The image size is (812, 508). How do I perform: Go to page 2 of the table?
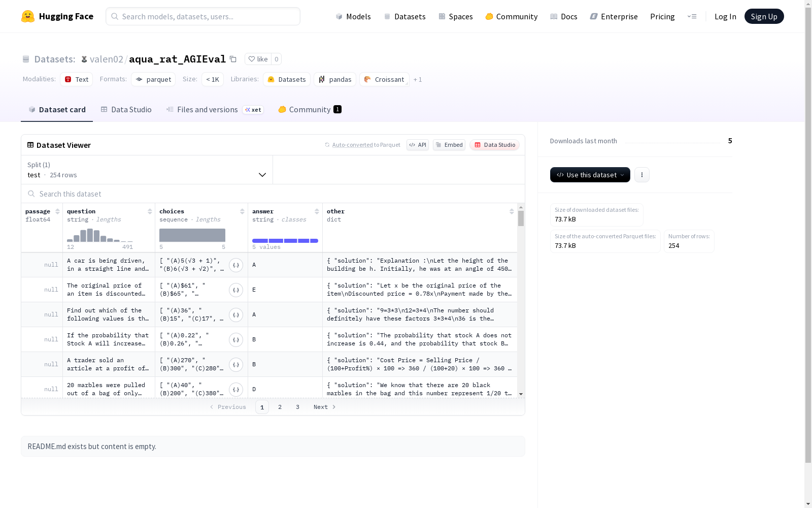point(280,407)
